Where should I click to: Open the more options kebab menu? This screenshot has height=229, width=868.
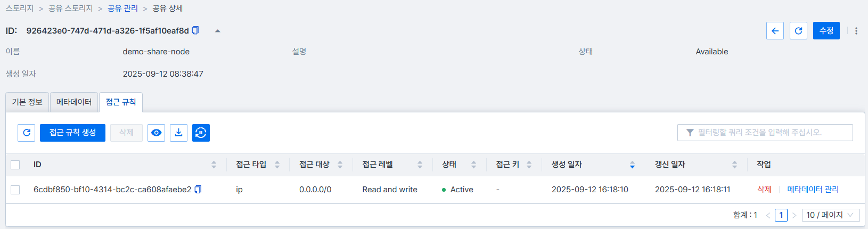(x=856, y=31)
